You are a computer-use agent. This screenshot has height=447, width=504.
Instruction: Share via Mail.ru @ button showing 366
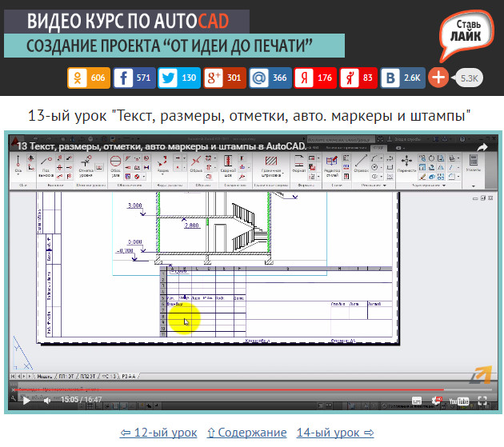pyautogui.click(x=270, y=78)
